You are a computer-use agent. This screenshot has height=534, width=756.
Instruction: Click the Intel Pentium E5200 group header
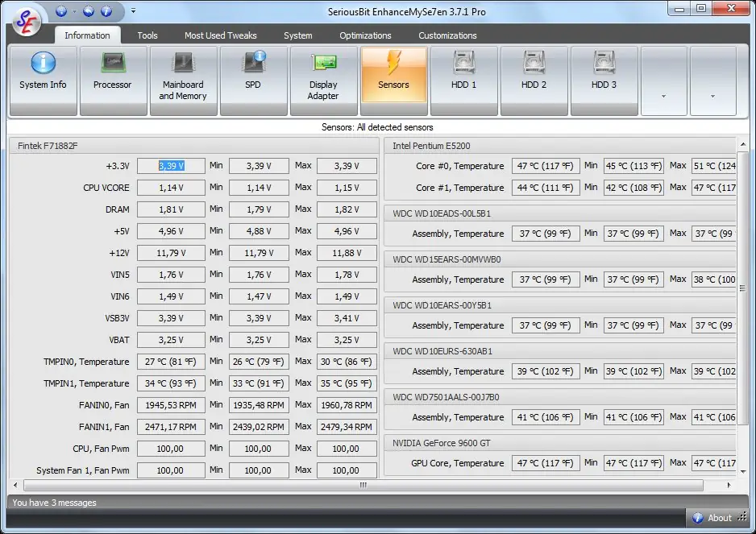[560, 146]
